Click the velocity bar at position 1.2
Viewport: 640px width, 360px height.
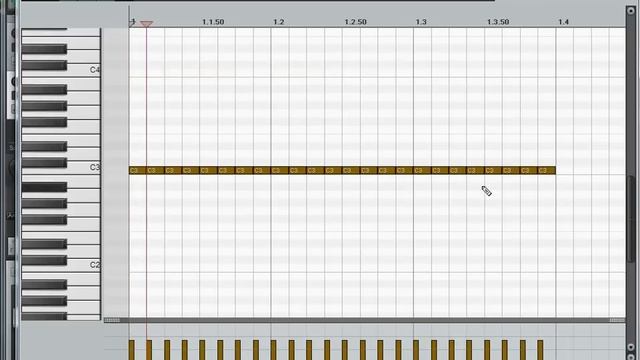tap(273, 350)
